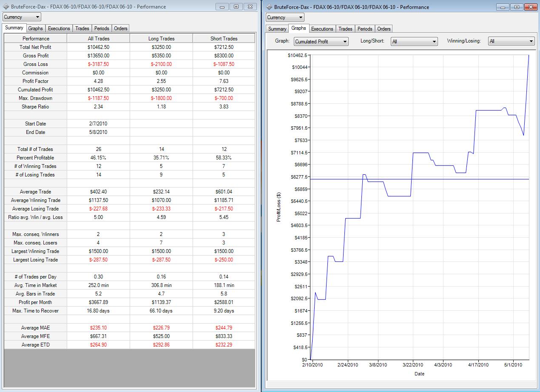This screenshot has width=540, height=392.
Task: Select Average Trade value $402.40
Action: coord(98,191)
